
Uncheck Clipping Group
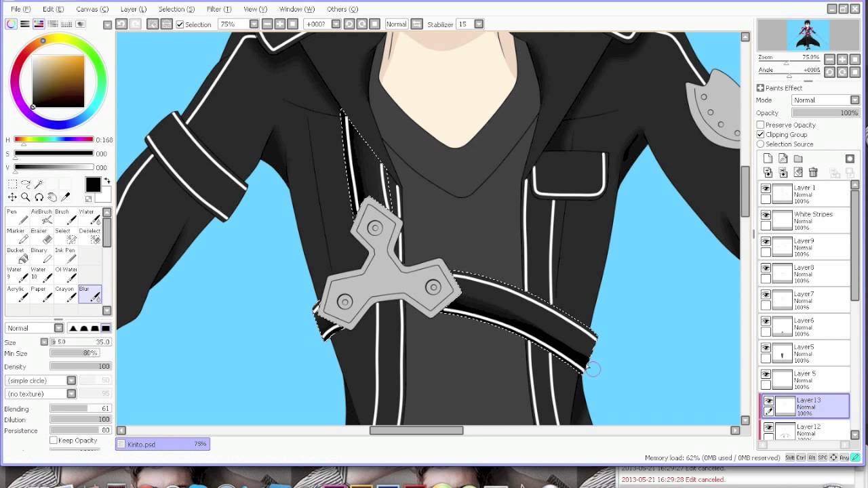point(760,134)
